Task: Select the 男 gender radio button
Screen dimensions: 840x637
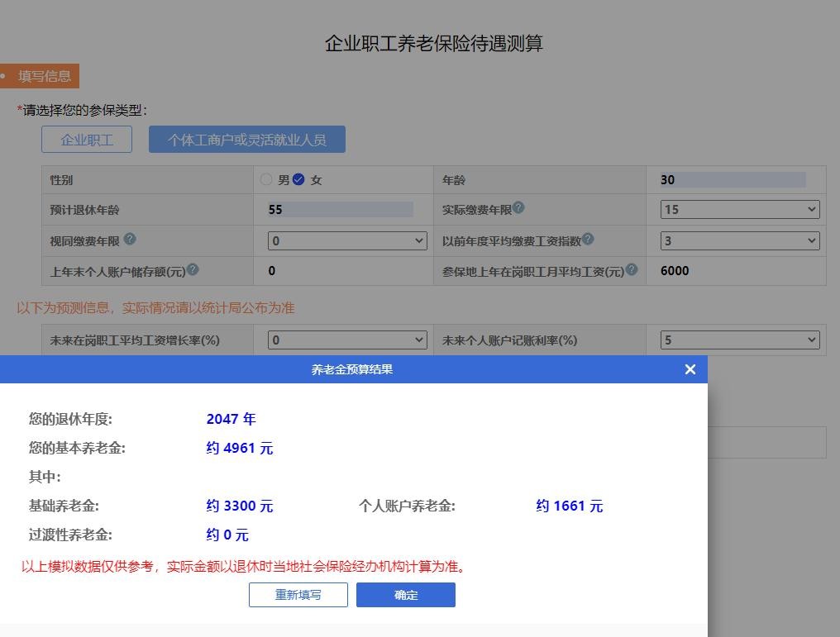Action: tap(267, 179)
